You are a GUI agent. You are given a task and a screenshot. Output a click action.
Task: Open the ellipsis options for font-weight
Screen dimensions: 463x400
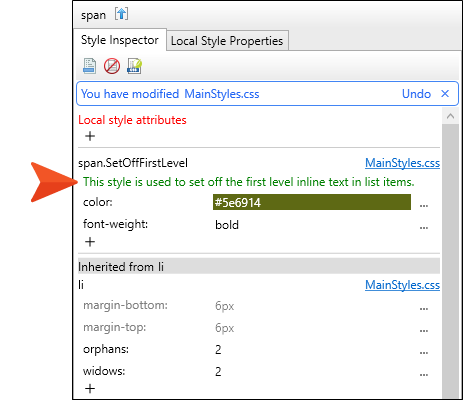click(424, 227)
